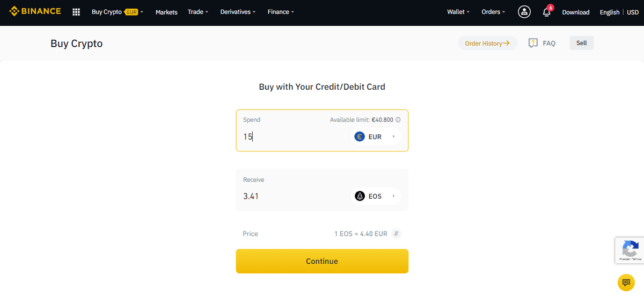Viewport: 644px width, 296px height.
Task: Expand the Wallet dropdown
Action: click(x=458, y=12)
